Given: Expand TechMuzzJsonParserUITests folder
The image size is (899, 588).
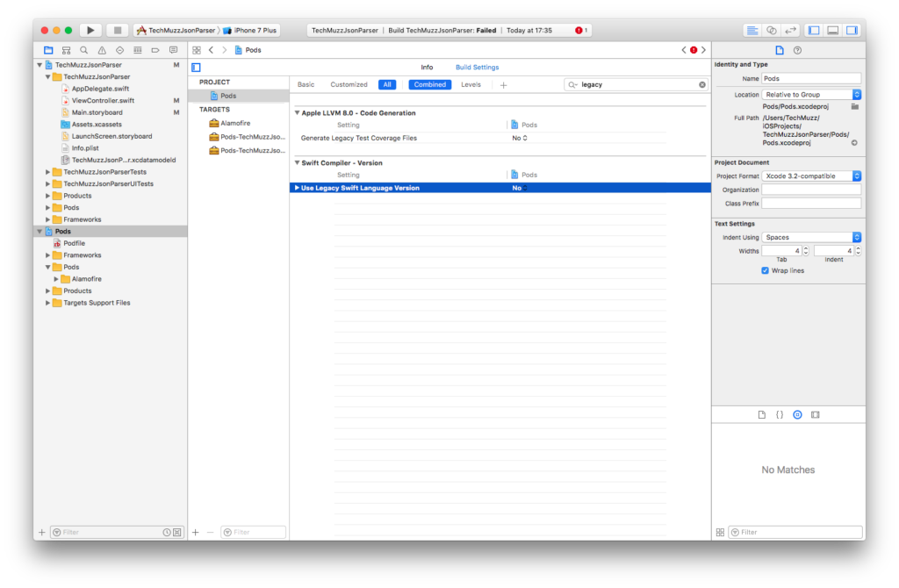Looking at the screenshot, I should [47, 184].
